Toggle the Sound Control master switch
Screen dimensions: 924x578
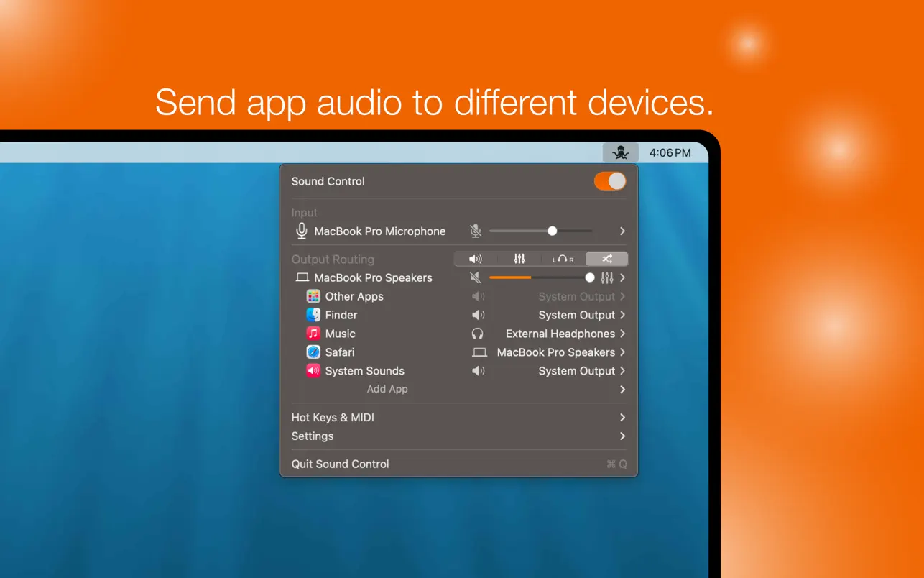click(610, 181)
